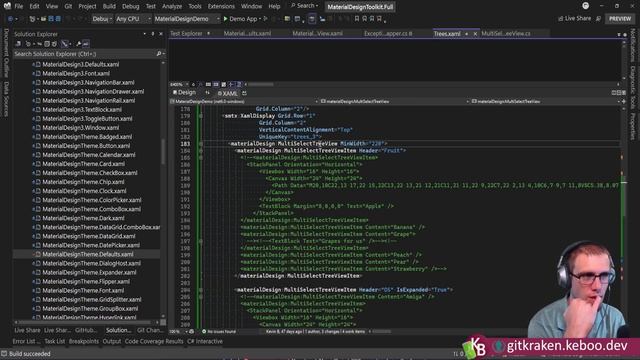640x360 pixels.
Task: Click the Toggle Bookmark toolbar icon
Action: 357,19
